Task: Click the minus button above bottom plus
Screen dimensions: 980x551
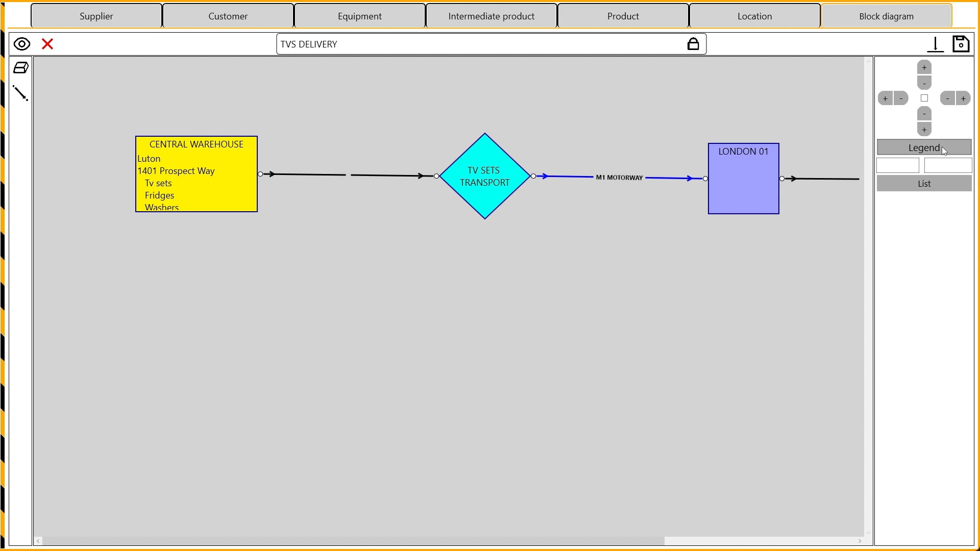Action: click(924, 114)
